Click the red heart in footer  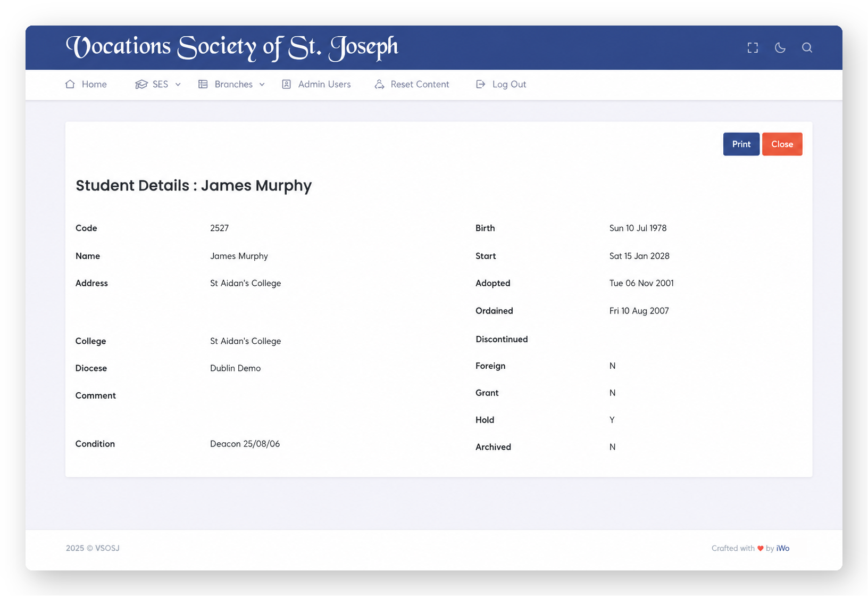click(x=760, y=549)
